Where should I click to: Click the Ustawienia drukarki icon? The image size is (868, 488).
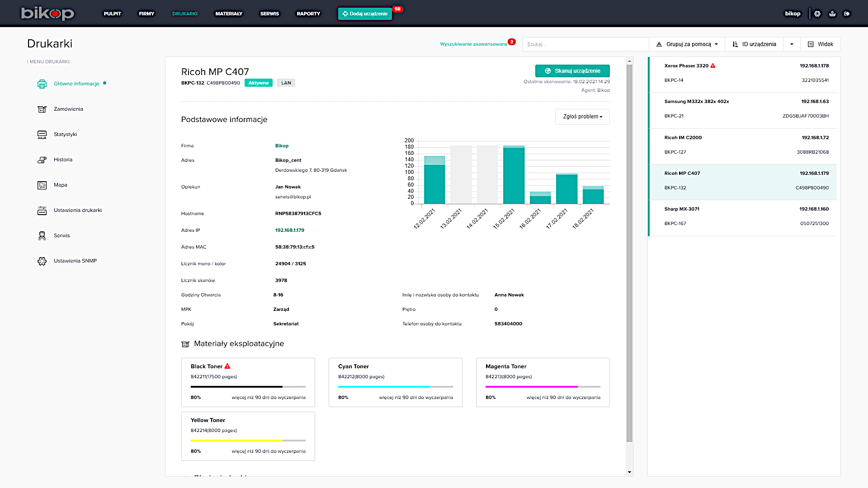pos(42,211)
